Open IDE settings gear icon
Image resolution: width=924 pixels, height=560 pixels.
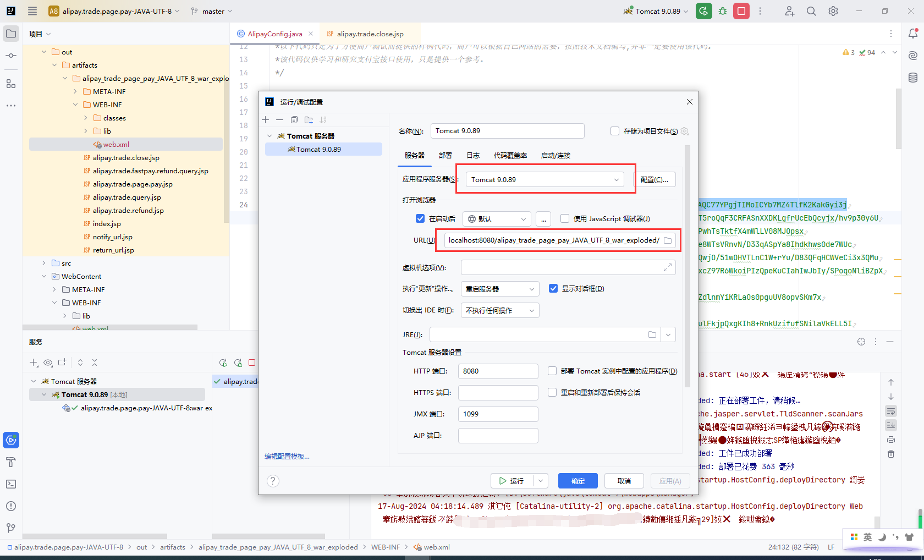833,11
